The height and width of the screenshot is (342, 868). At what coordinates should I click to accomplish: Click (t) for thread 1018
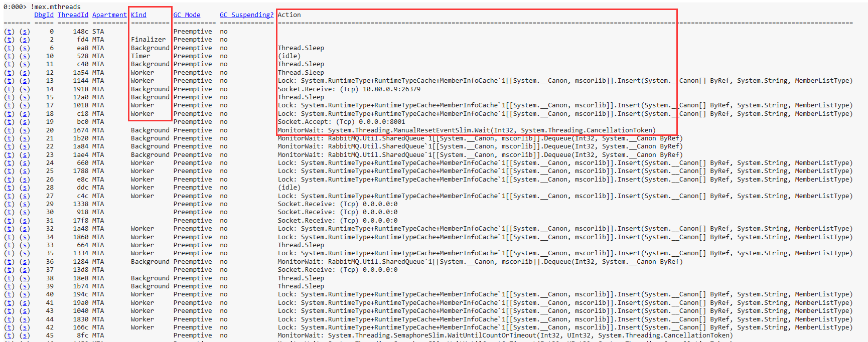9,105
